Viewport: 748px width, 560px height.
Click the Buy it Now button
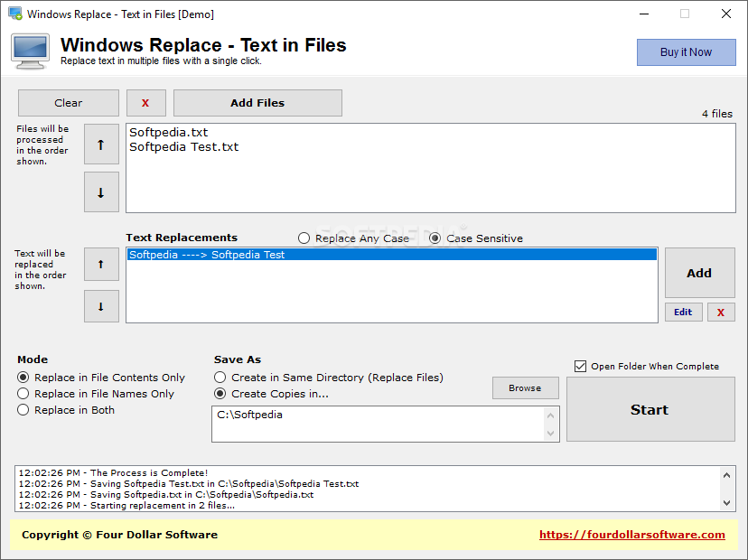tap(686, 51)
